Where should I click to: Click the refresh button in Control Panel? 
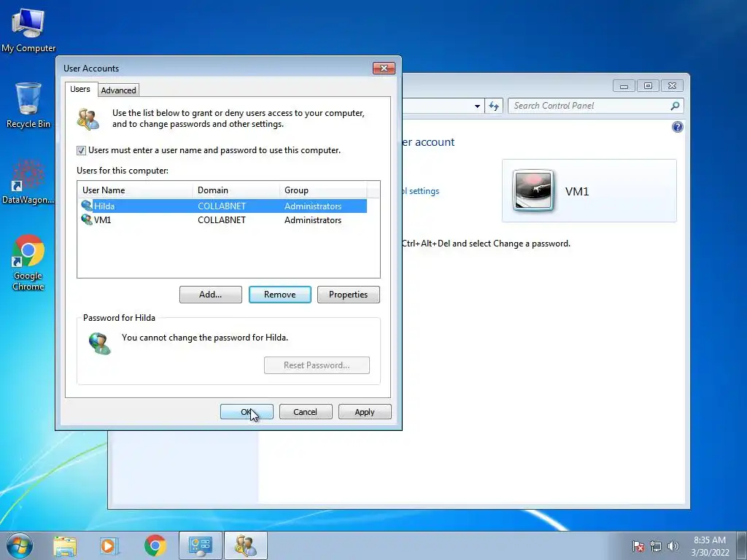494,106
